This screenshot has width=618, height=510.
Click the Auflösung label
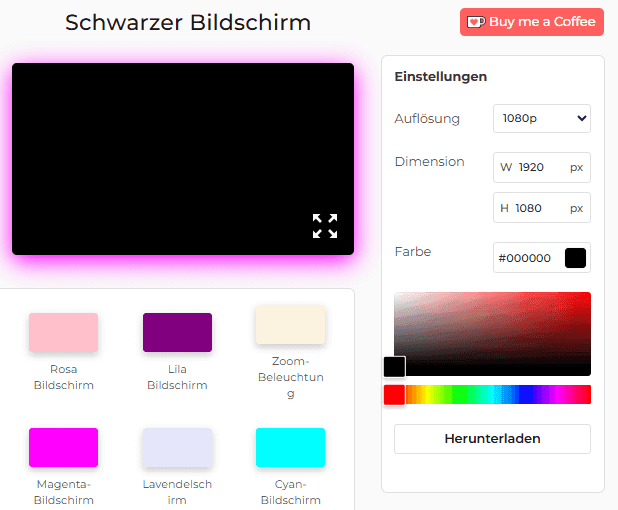coord(427,119)
